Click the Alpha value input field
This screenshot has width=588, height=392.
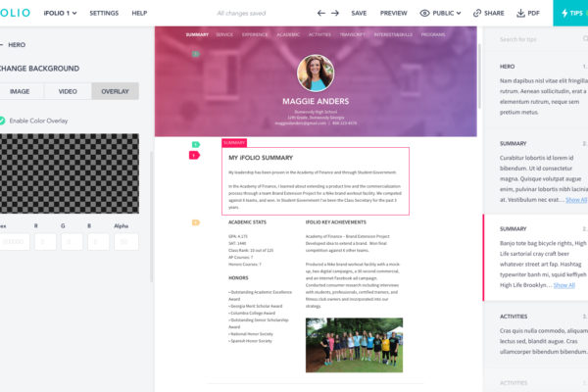click(x=126, y=242)
